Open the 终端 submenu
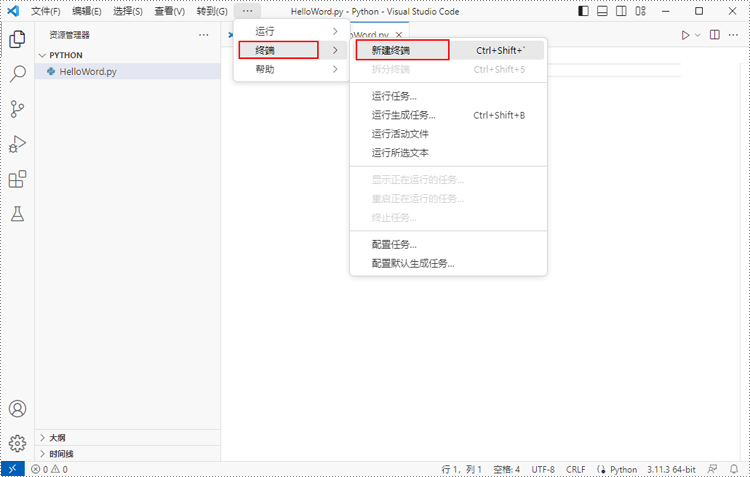Screen dimensions: 750x477 [292, 50]
